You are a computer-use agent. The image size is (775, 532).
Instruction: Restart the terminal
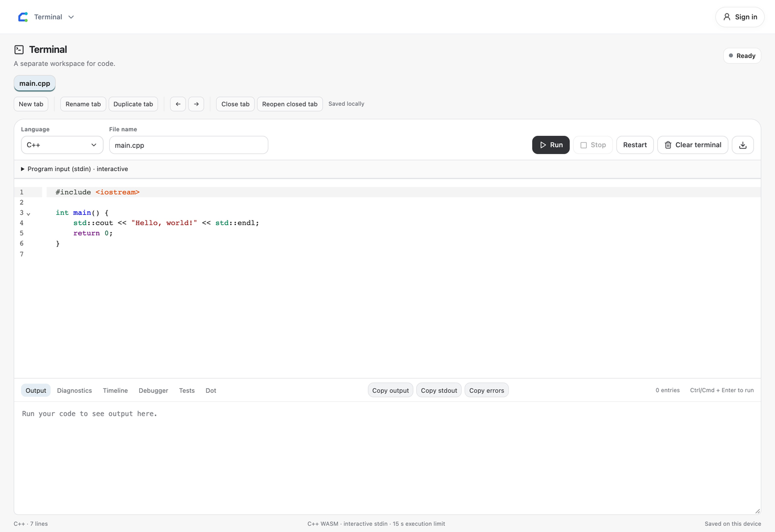point(635,145)
